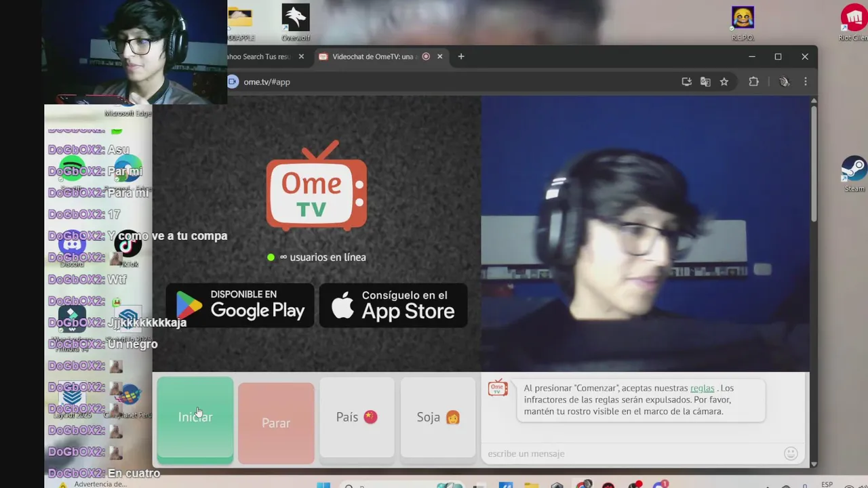Click the camera permission icon in address bar

tap(233, 82)
